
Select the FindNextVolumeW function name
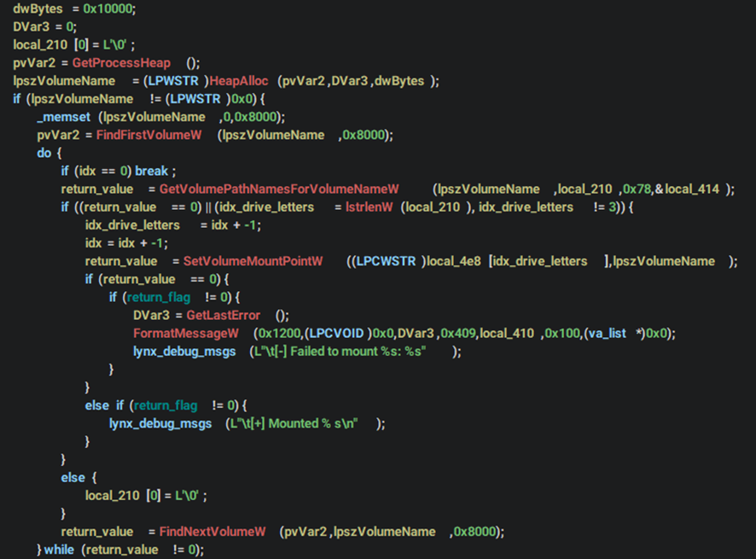click(212, 532)
